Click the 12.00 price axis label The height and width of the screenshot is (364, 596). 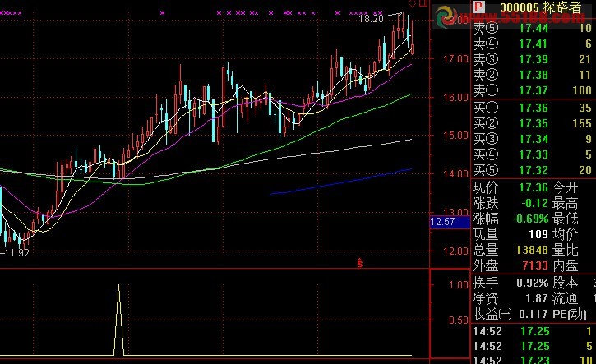(455, 251)
